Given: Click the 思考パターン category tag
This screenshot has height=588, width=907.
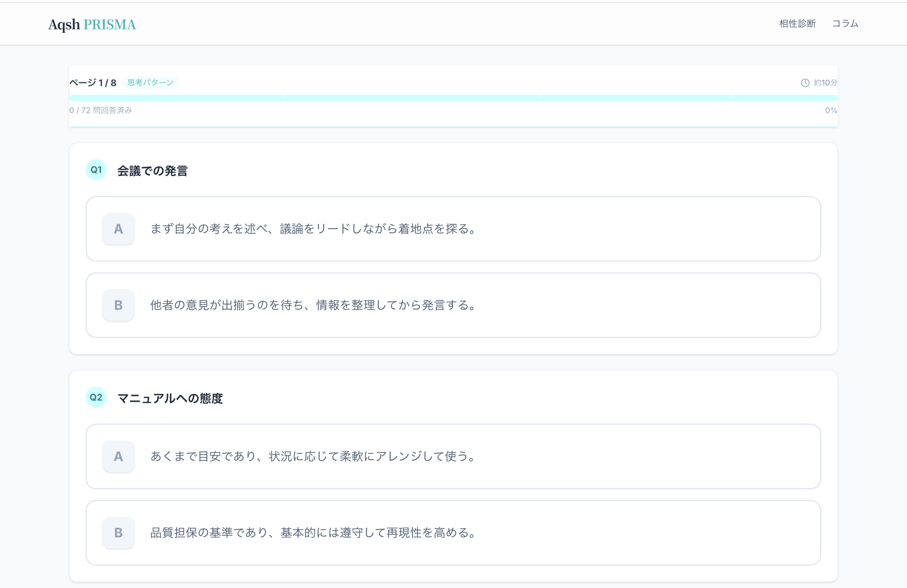Looking at the screenshot, I should 150,82.
